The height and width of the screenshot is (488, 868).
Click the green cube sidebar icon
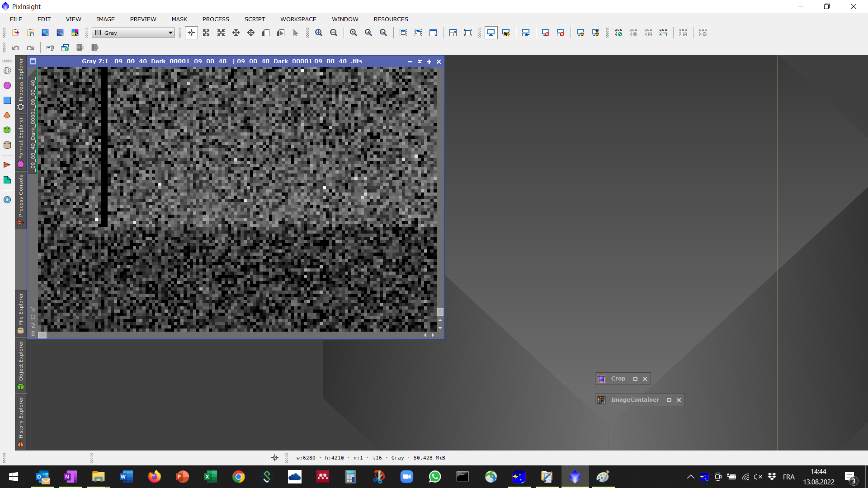point(7,130)
